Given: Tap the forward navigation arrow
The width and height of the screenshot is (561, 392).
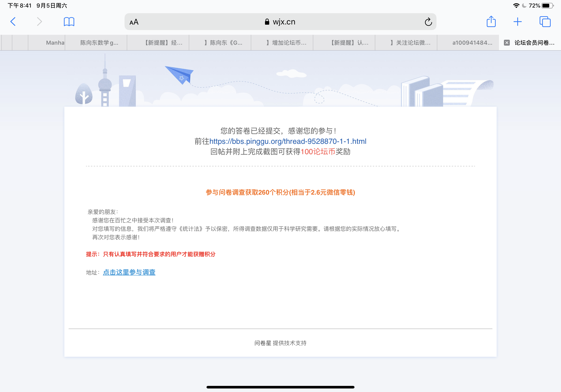Looking at the screenshot, I should pos(39,22).
